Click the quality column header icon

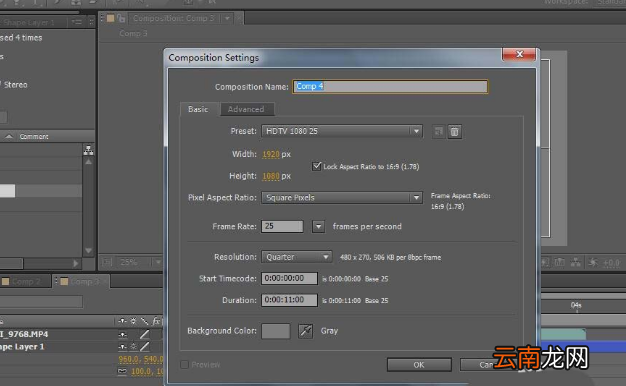pos(145,321)
